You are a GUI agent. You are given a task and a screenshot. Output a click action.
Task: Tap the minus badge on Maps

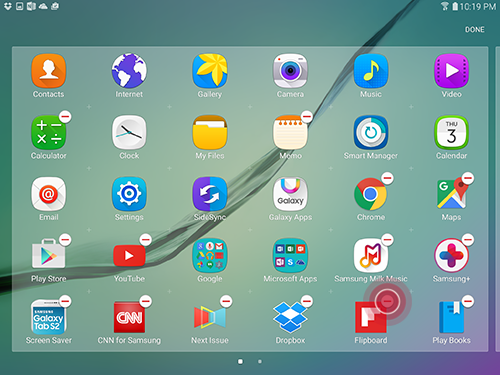tap(468, 178)
